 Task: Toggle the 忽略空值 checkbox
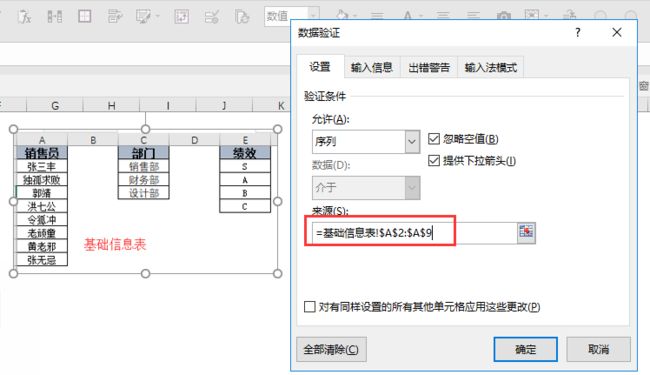(x=434, y=139)
